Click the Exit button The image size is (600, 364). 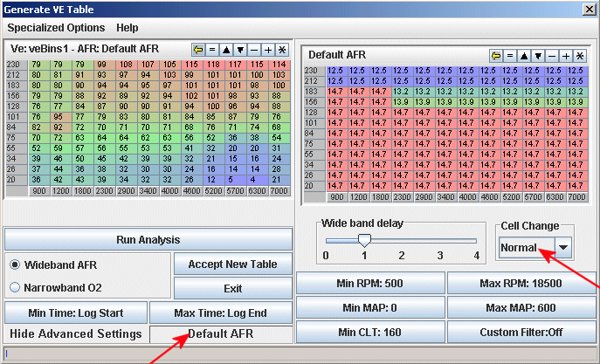point(232,288)
